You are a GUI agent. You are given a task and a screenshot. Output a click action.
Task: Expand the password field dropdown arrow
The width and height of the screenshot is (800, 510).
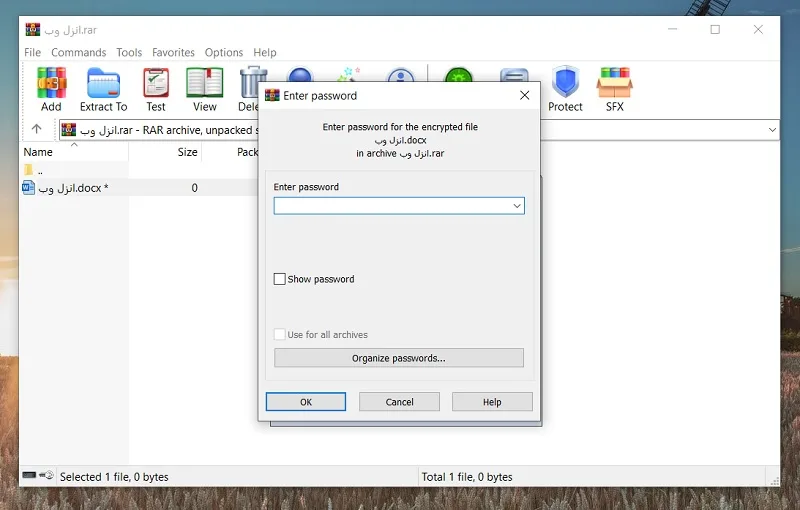click(x=517, y=206)
